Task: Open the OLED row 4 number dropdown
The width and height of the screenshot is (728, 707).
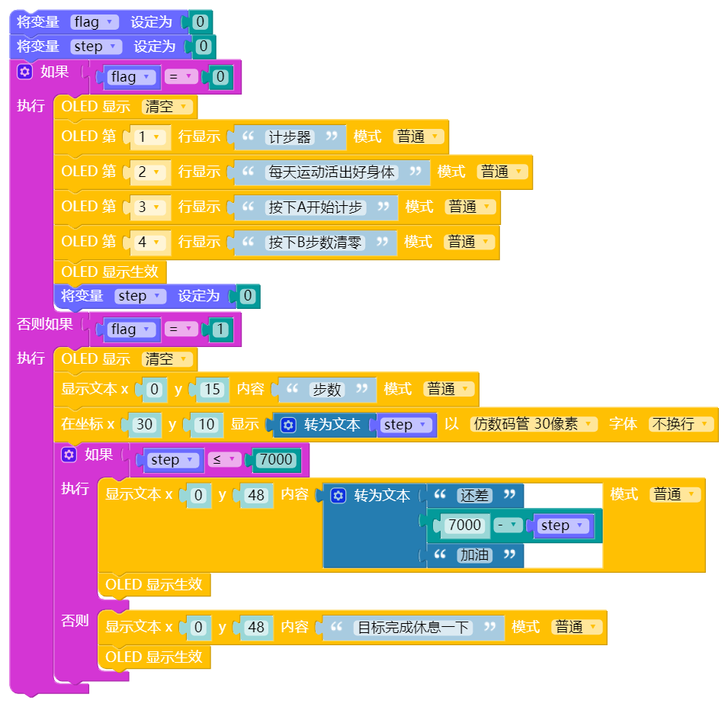Action: (150, 242)
